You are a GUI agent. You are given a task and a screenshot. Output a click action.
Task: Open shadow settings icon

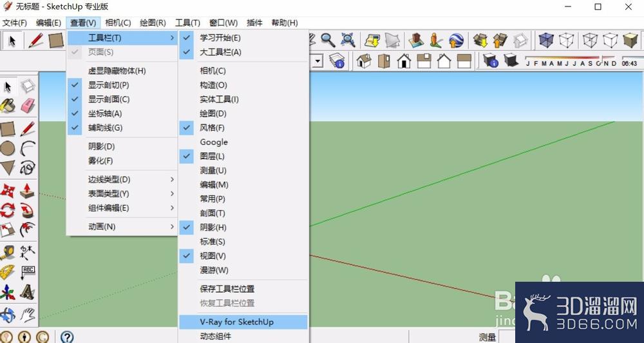(x=490, y=61)
